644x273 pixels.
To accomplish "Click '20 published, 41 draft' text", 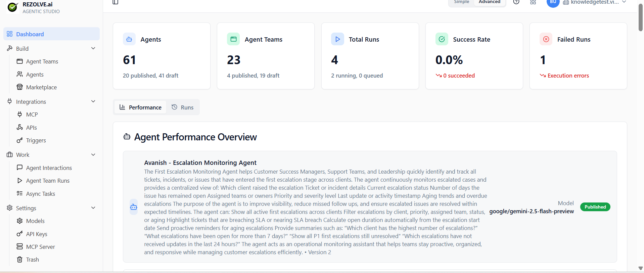I will coord(150,76).
